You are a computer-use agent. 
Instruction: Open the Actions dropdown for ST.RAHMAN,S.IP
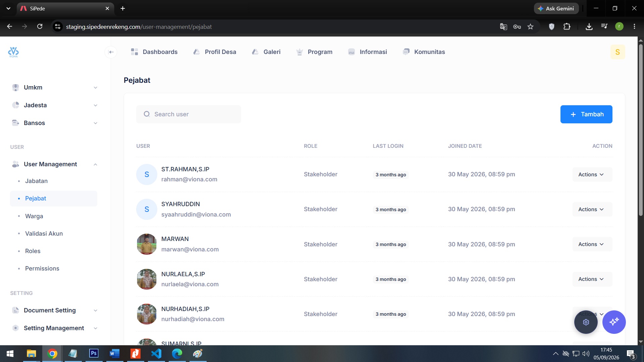[x=592, y=175]
